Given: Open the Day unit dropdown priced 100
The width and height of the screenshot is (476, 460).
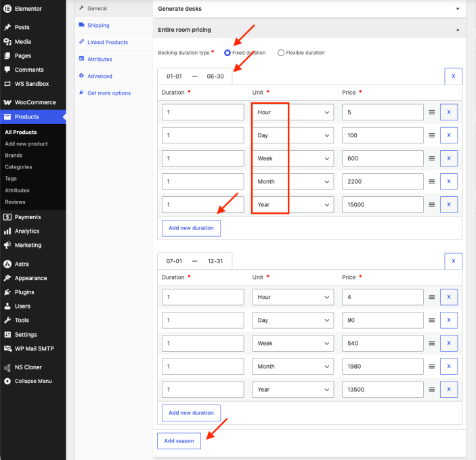Looking at the screenshot, I should tap(293, 135).
